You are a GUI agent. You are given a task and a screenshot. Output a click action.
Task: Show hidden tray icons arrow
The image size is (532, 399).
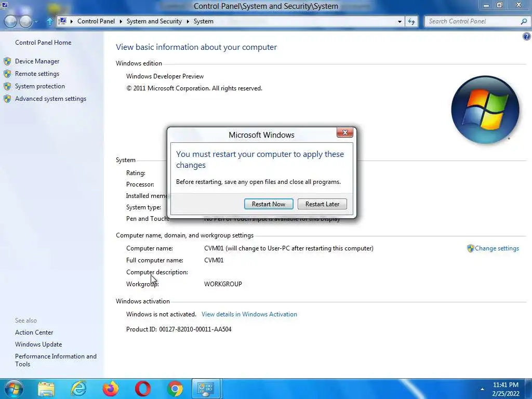pos(482,389)
